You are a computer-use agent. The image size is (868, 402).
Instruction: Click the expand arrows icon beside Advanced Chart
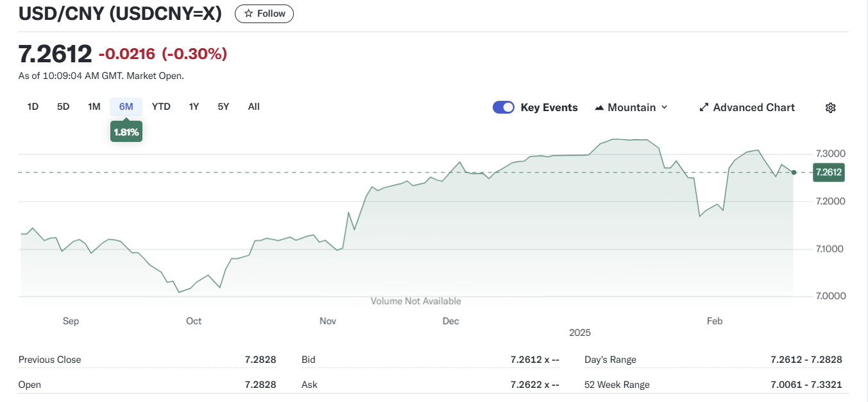pyautogui.click(x=704, y=107)
